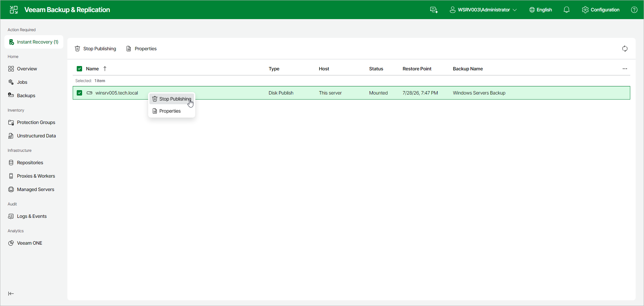This screenshot has height=306, width=644.
Task: Click the Windows Servers Backup cell
Action: point(479,93)
